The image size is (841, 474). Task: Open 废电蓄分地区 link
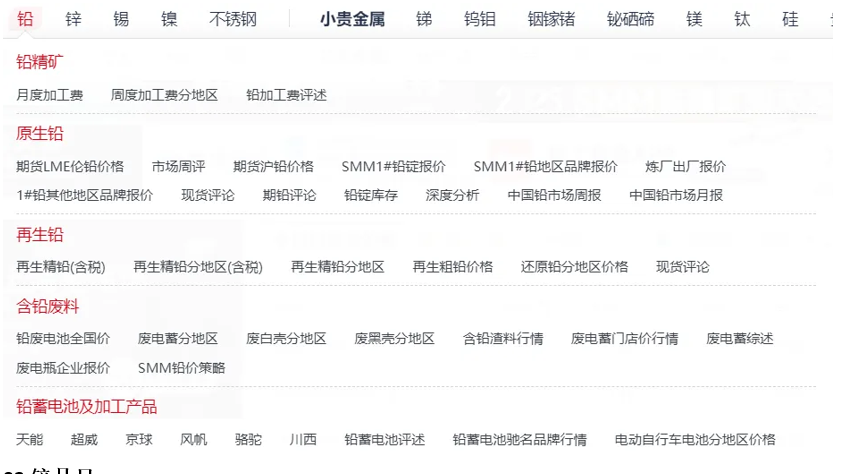pos(178,339)
